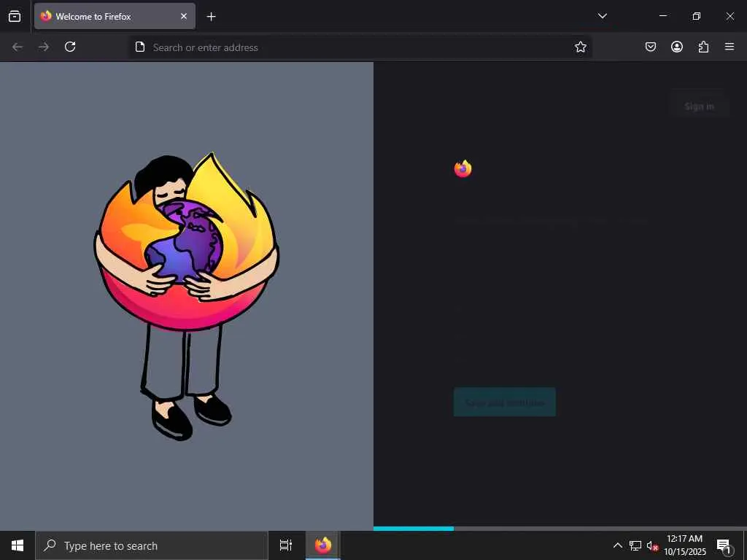Open the clock showing 12:17 AM
This screenshot has width=747, height=560.
684,545
